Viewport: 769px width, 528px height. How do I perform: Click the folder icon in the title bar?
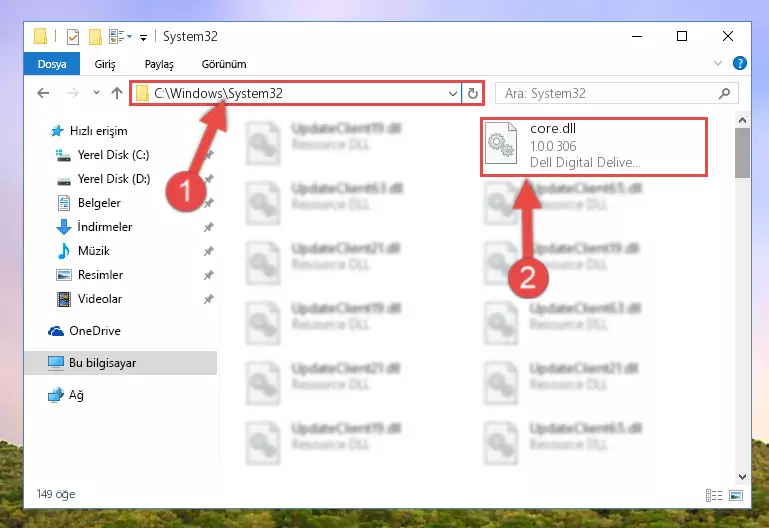(x=40, y=36)
